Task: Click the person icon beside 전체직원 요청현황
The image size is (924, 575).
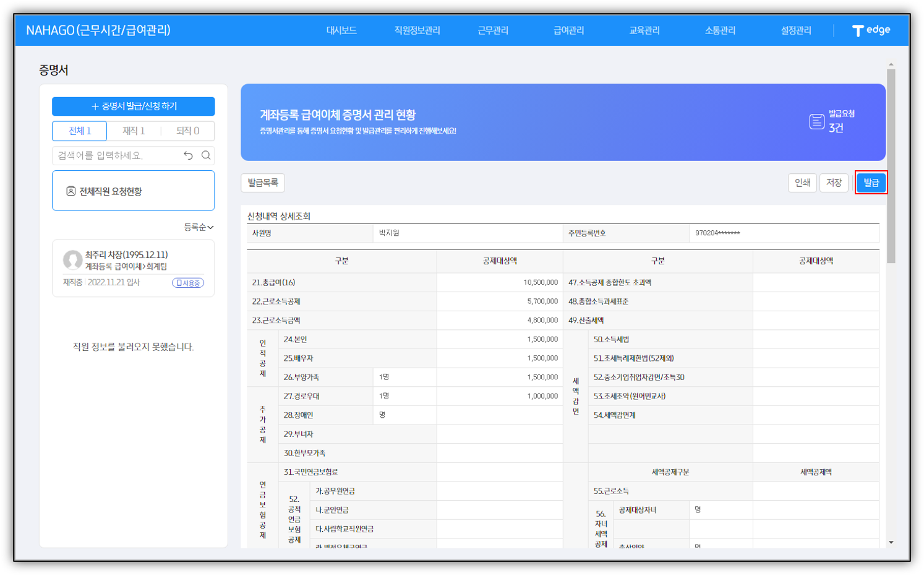Action: 71,191
